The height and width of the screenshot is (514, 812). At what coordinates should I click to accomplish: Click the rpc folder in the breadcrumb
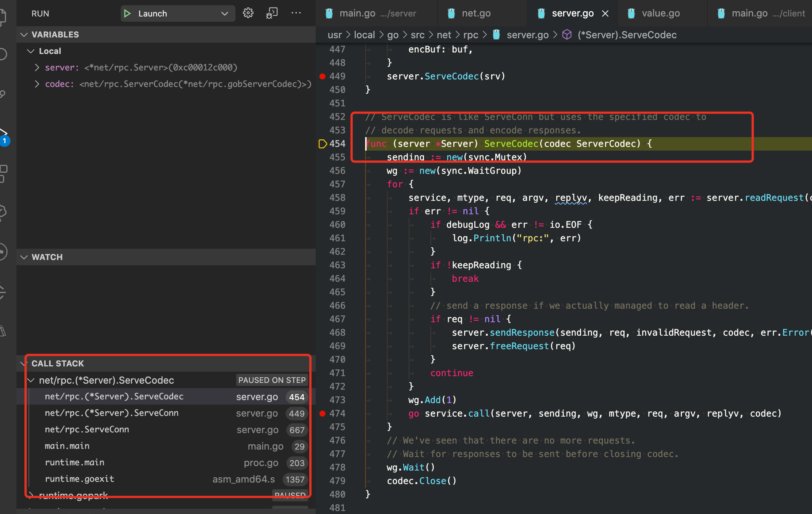point(470,35)
